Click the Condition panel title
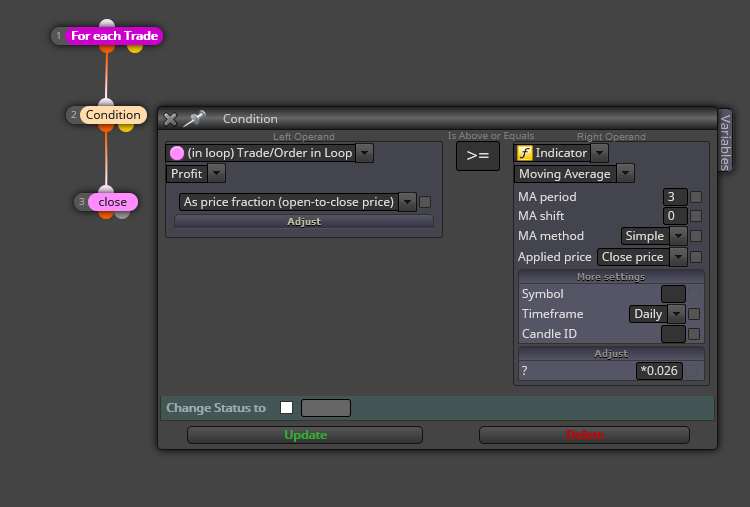Image resolution: width=750 pixels, height=507 pixels. (x=250, y=119)
